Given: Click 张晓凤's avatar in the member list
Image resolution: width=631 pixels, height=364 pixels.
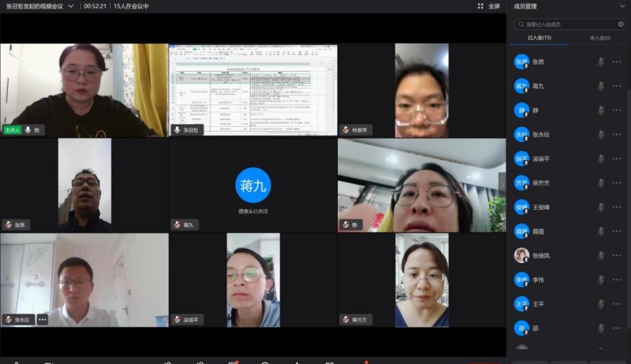Looking at the screenshot, I should (521, 256).
